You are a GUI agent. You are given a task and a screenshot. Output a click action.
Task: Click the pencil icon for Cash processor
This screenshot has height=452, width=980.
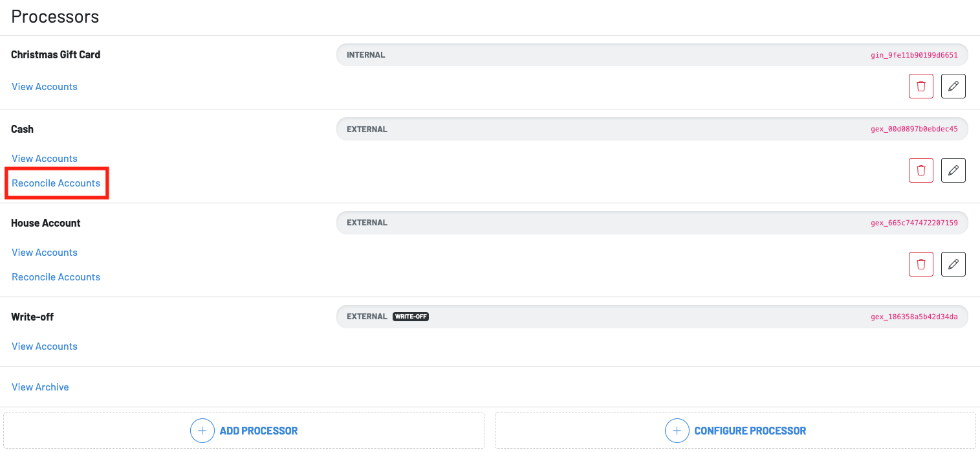[953, 170]
